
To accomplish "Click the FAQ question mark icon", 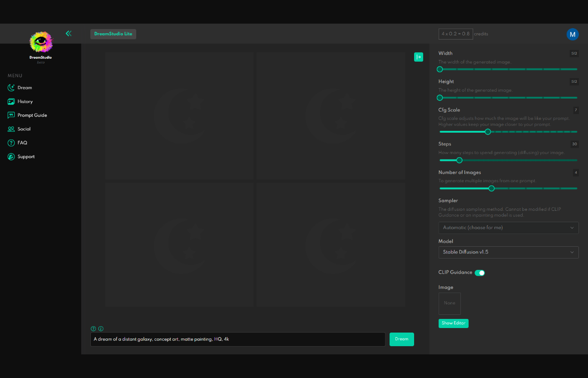I will point(11,143).
